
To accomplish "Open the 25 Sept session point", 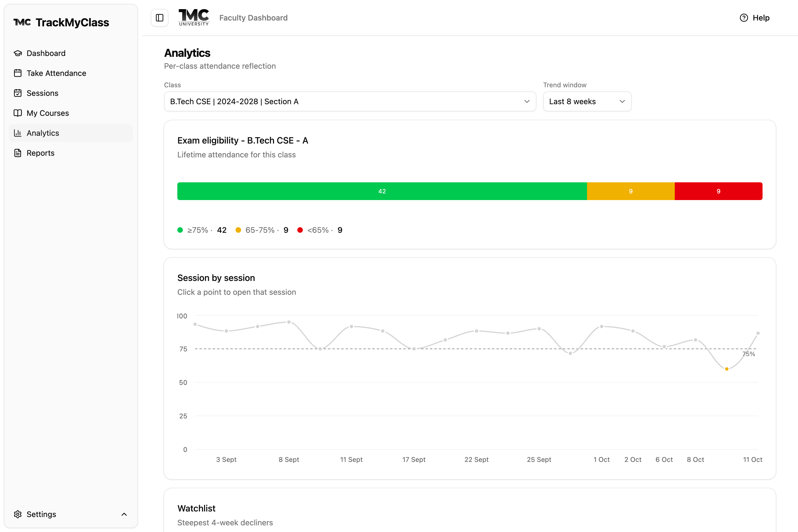I will [539, 329].
